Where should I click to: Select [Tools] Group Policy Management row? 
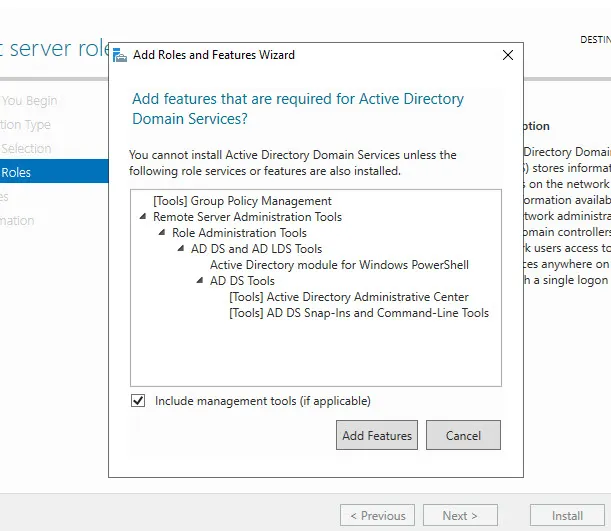coord(242,201)
